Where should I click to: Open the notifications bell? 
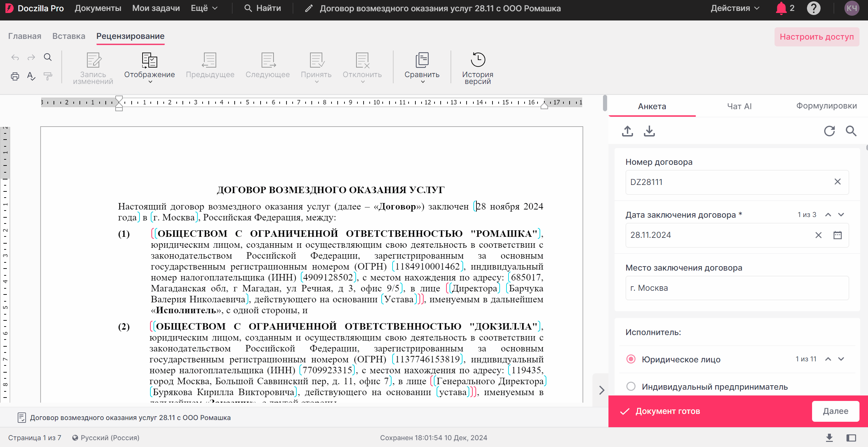tap(781, 8)
